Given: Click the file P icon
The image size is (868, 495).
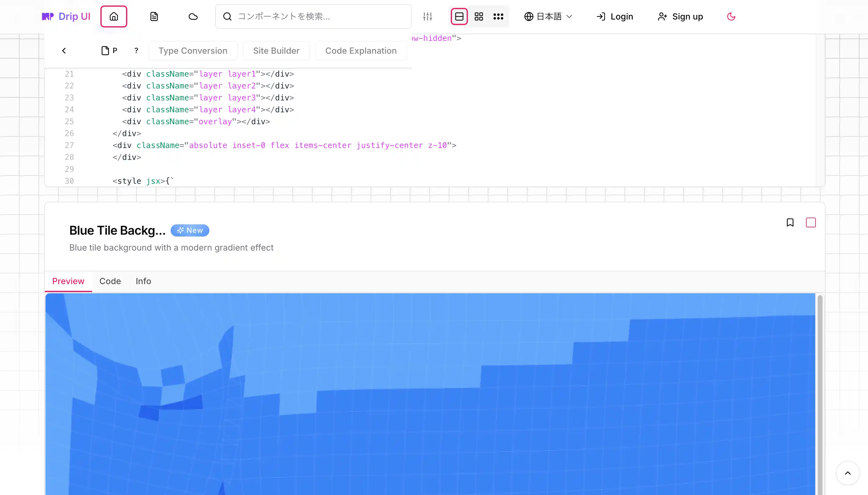Looking at the screenshot, I should (109, 51).
